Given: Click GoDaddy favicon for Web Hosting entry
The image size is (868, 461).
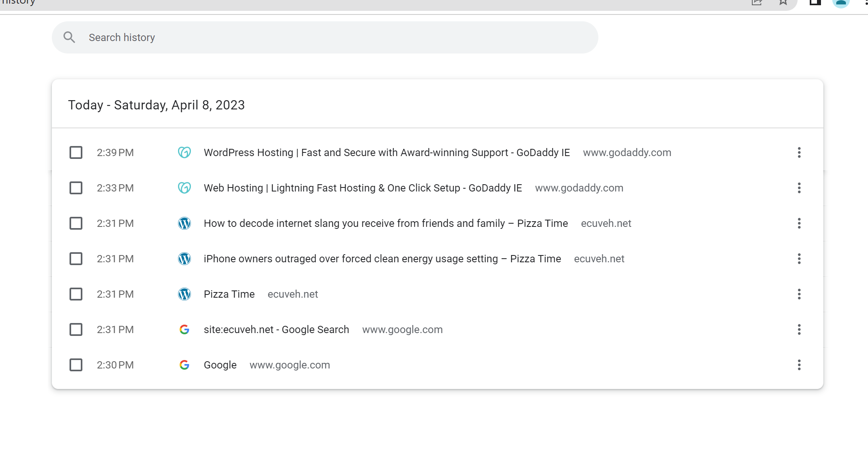Looking at the screenshot, I should tap(184, 188).
